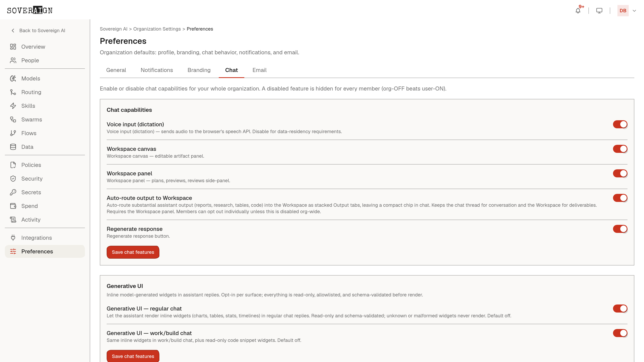The height and width of the screenshot is (362, 644).
Task: Click the monitor display icon in header
Action: click(599, 11)
